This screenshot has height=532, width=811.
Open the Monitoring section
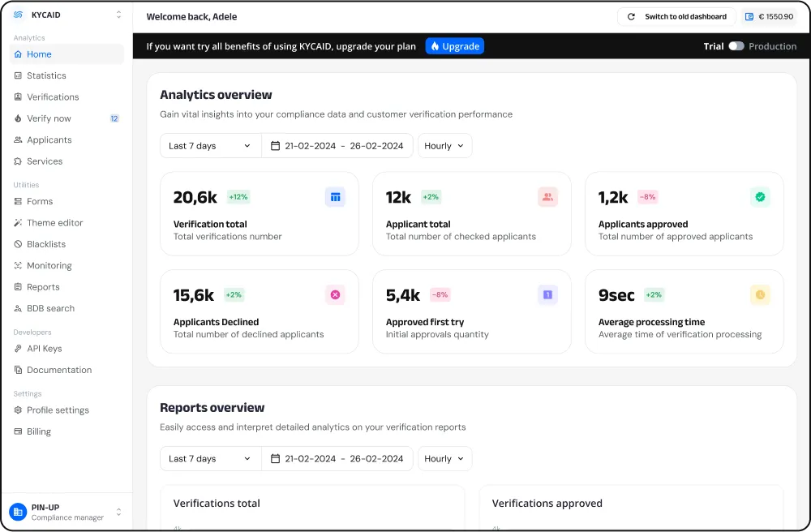click(x=51, y=265)
